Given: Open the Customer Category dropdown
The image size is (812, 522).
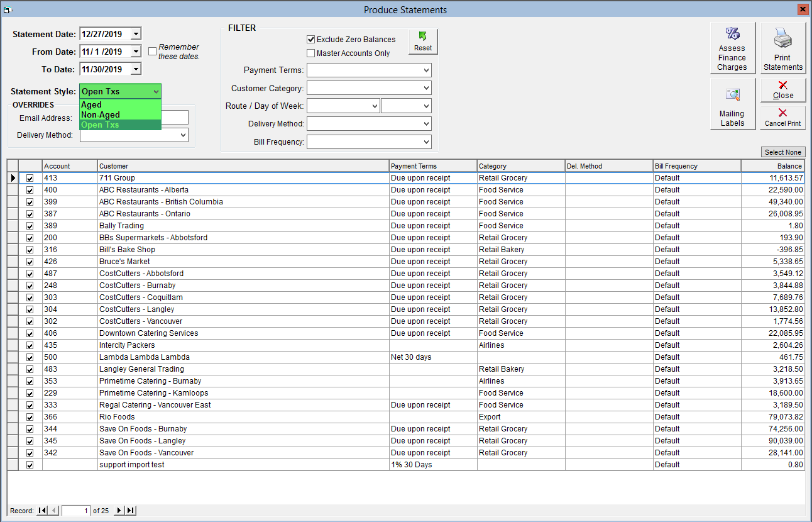Looking at the screenshot, I should click(426, 88).
